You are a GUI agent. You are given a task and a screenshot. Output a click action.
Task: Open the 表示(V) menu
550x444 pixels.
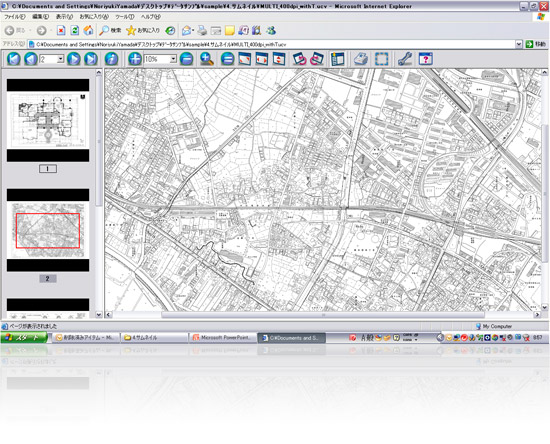64,16
